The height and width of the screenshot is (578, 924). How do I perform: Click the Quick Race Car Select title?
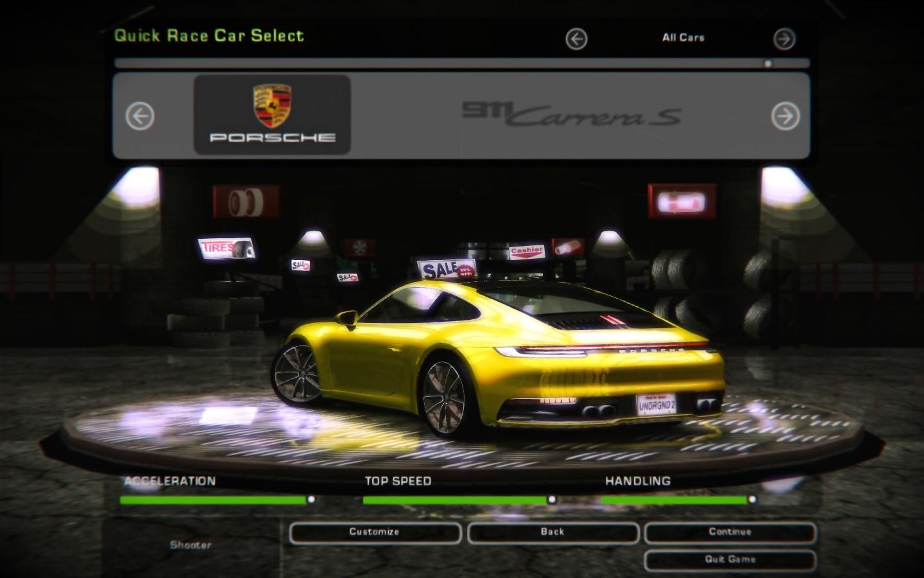[x=209, y=36]
